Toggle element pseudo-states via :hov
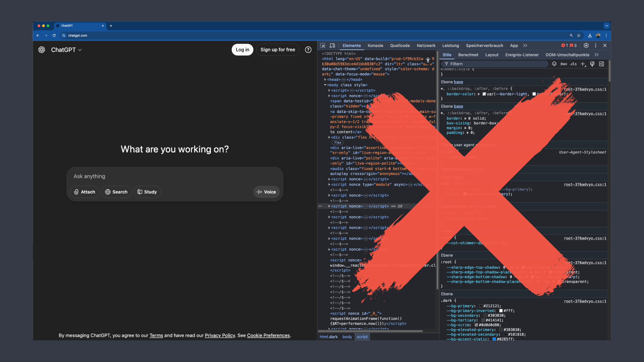This screenshot has height=362, width=644. (x=563, y=64)
